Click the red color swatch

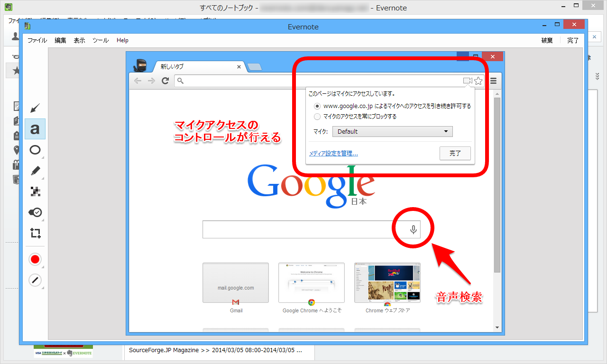[35, 259]
